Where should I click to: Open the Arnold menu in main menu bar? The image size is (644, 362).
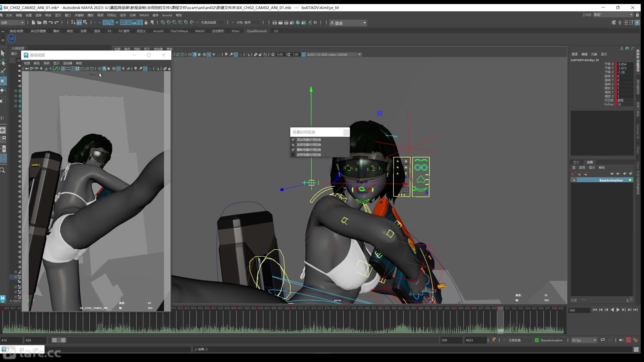(167, 15)
